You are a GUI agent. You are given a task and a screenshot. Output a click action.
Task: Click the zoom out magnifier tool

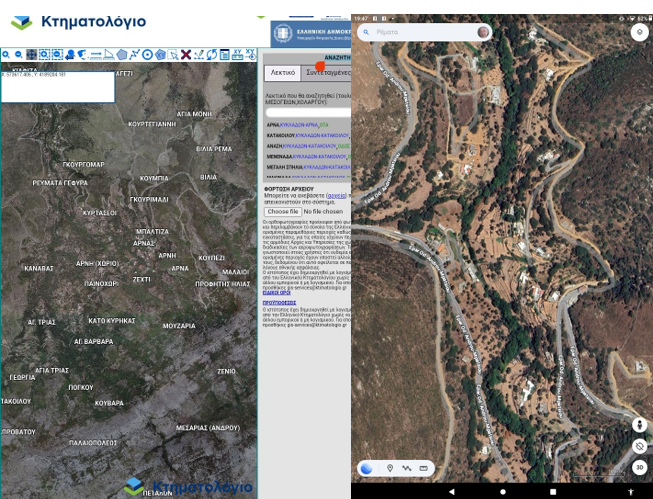[18, 55]
